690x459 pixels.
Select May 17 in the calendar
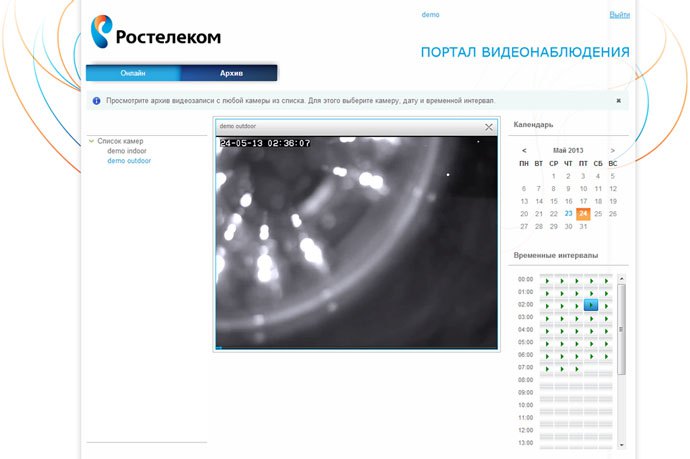(x=583, y=201)
